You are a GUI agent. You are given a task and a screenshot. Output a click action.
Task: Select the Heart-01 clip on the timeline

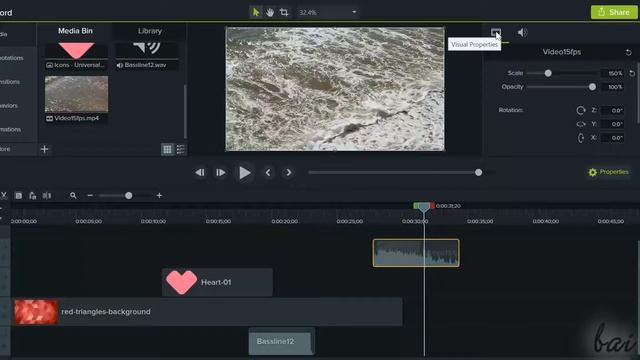click(x=218, y=282)
